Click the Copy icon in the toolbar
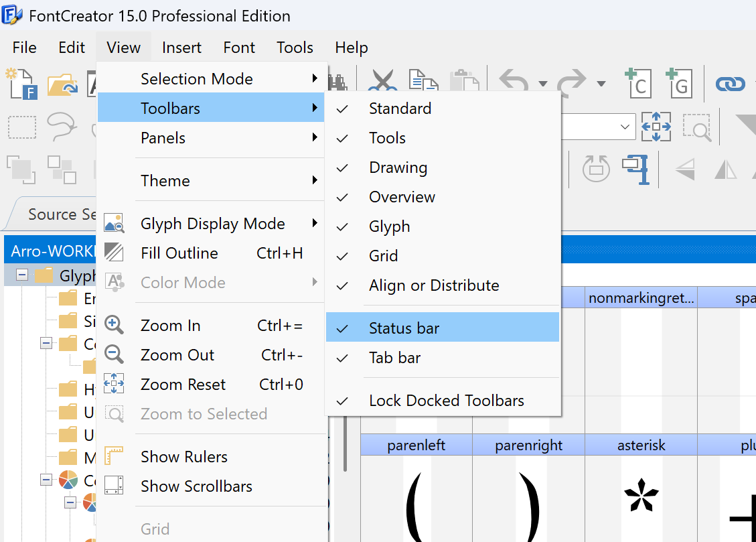Image resolution: width=756 pixels, height=542 pixels. (x=423, y=80)
